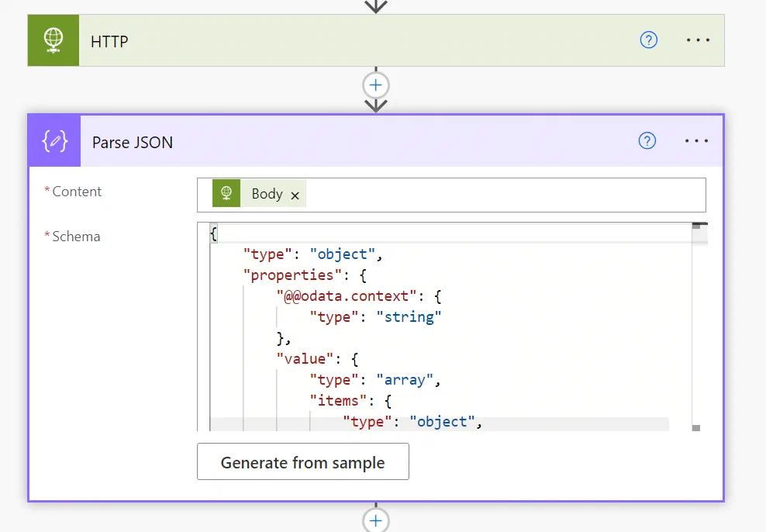Image resolution: width=766 pixels, height=532 pixels.
Task: Click the HTTP action globe icon
Action: coord(53,40)
